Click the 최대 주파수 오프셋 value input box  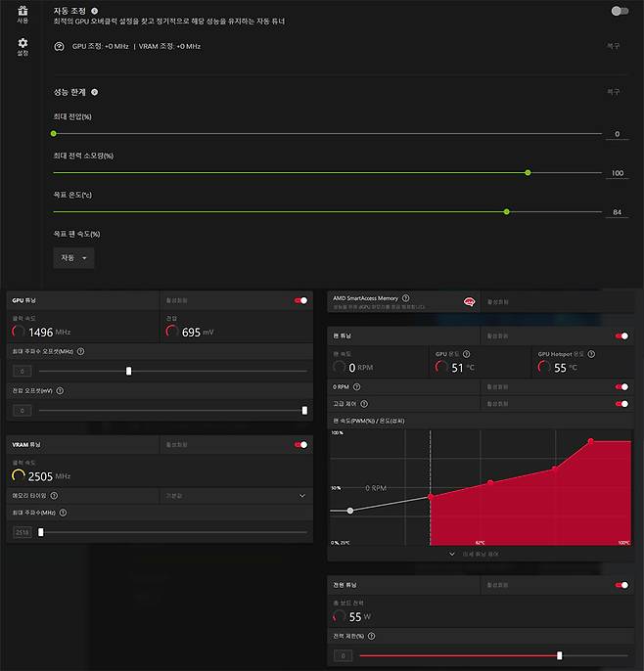pyautogui.click(x=22, y=372)
